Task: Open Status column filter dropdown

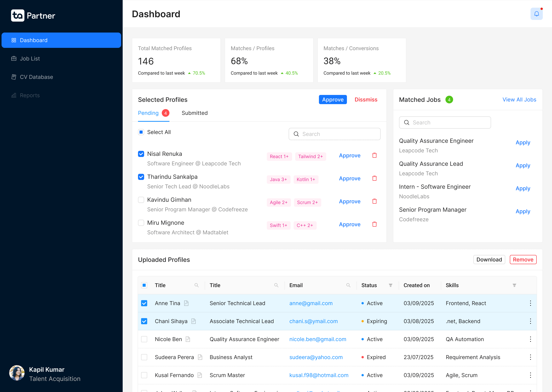Action: click(x=390, y=285)
